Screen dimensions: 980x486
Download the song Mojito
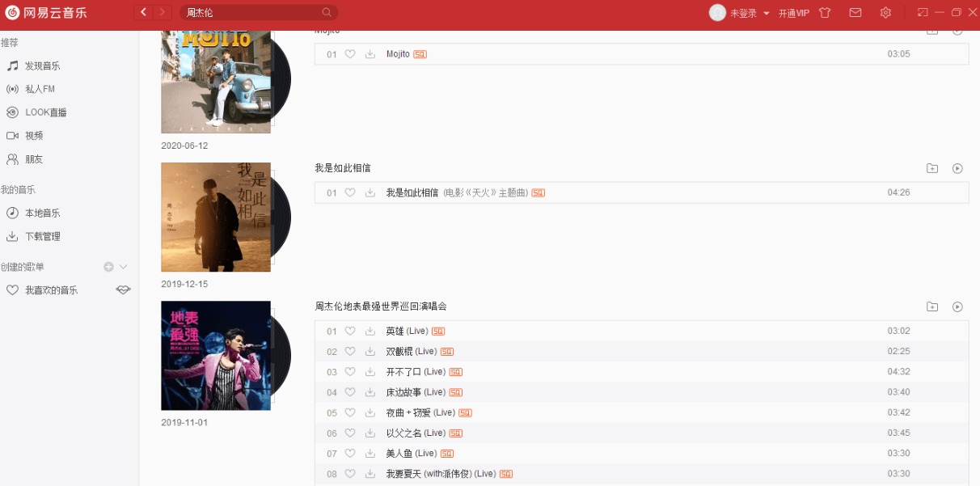pyautogui.click(x=370, y=54)
